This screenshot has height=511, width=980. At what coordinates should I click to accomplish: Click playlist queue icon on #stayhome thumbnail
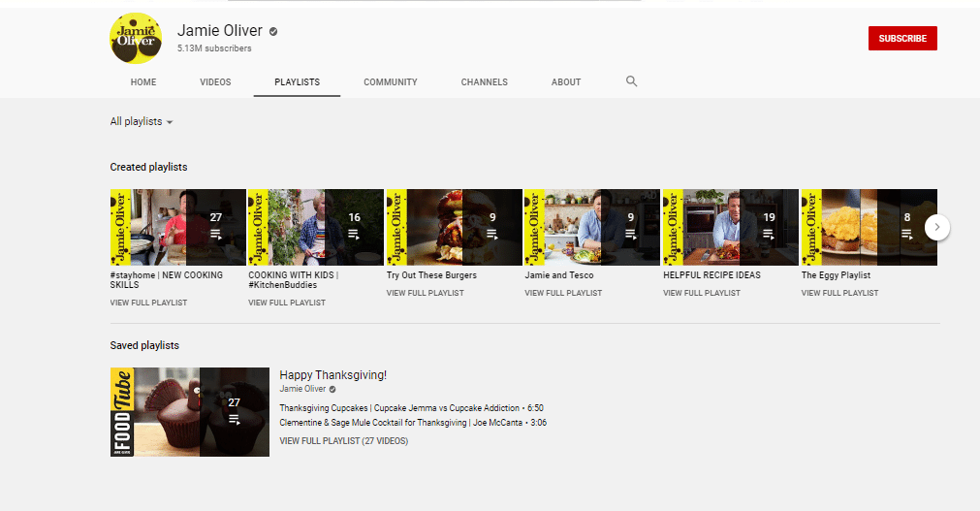point(215,235)
